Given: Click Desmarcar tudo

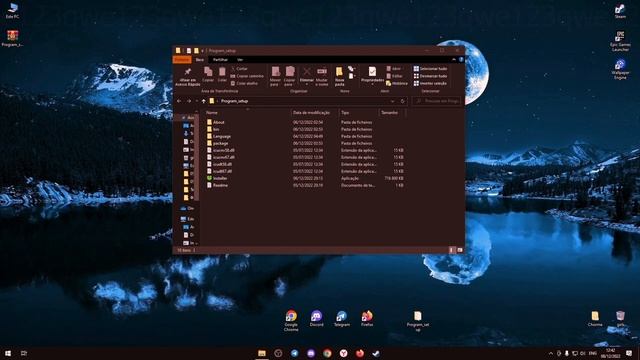Looking at the screenshot, I should point(430,76).
